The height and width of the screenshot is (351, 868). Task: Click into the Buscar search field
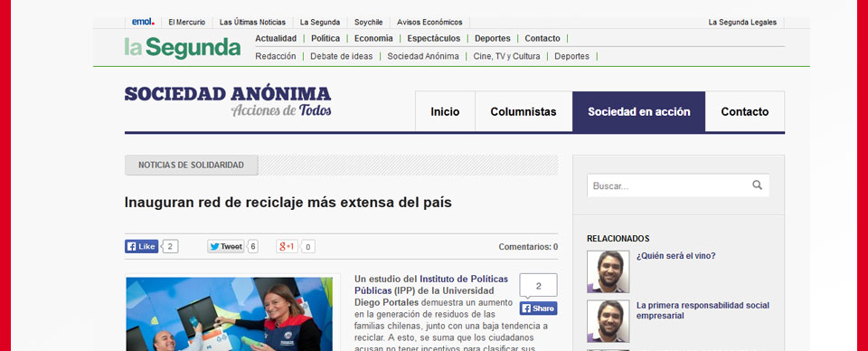[678, 185]
